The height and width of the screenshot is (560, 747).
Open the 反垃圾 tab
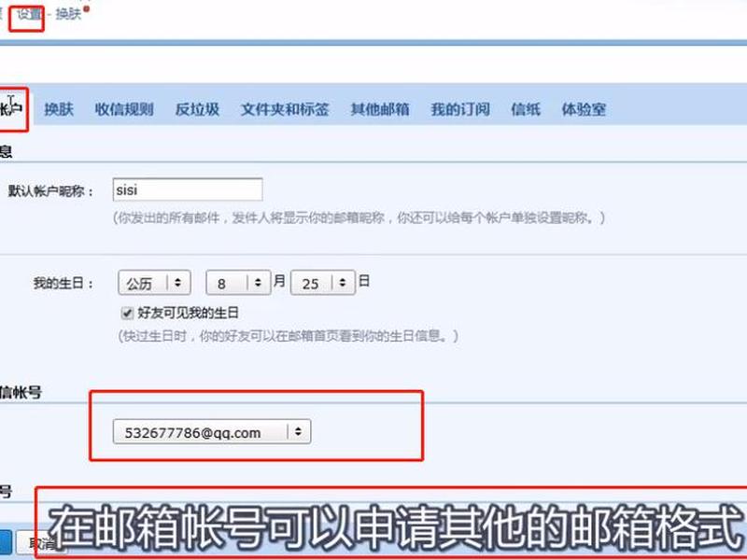(197, 109)
